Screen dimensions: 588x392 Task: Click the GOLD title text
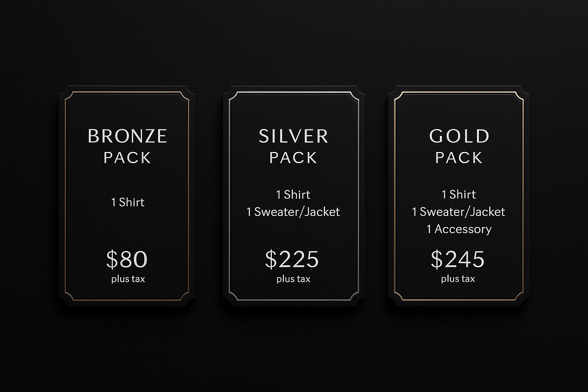459,136
